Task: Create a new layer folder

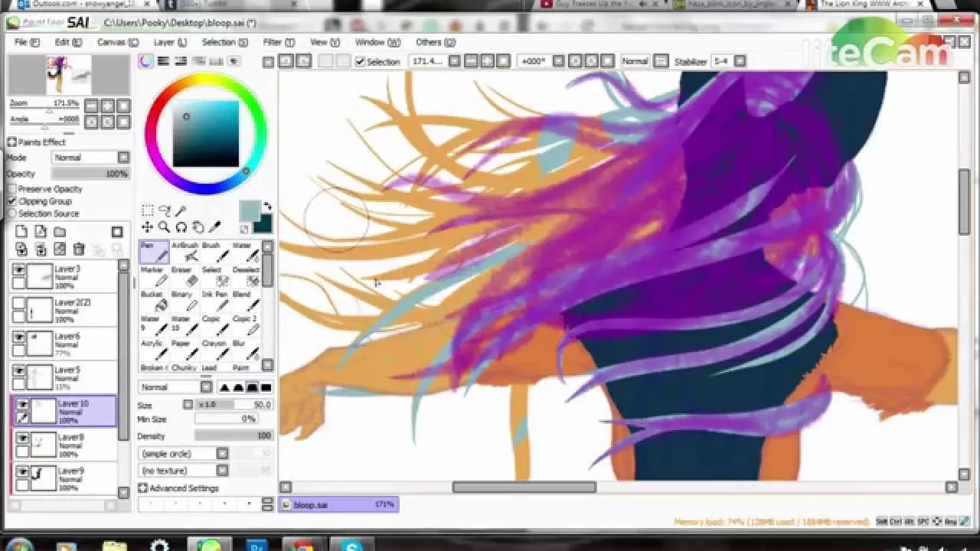Action: pyautogui.click(x=60, y=232)
